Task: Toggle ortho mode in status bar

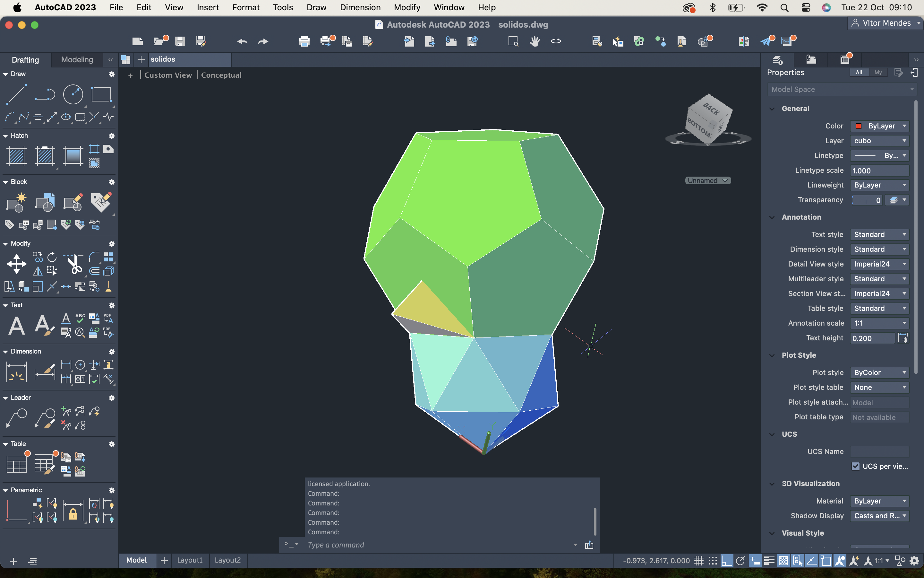Action: [x=727, y=561]
